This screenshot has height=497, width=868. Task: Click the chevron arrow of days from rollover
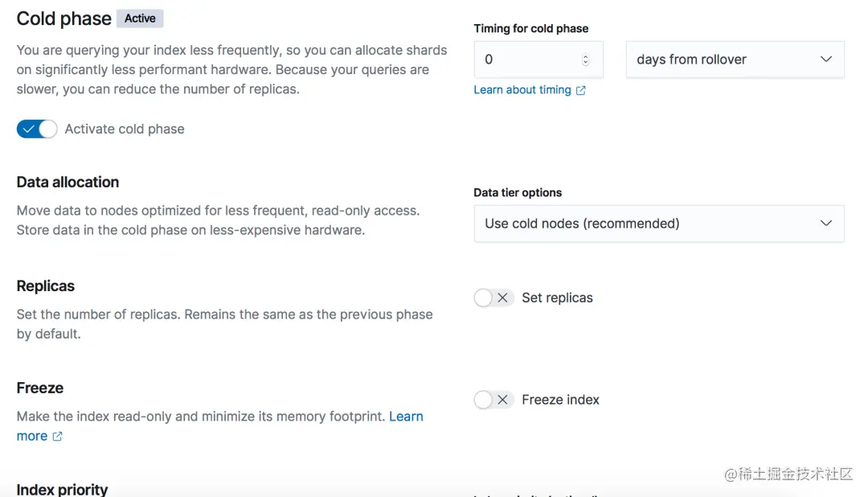(x=825, y=60)
